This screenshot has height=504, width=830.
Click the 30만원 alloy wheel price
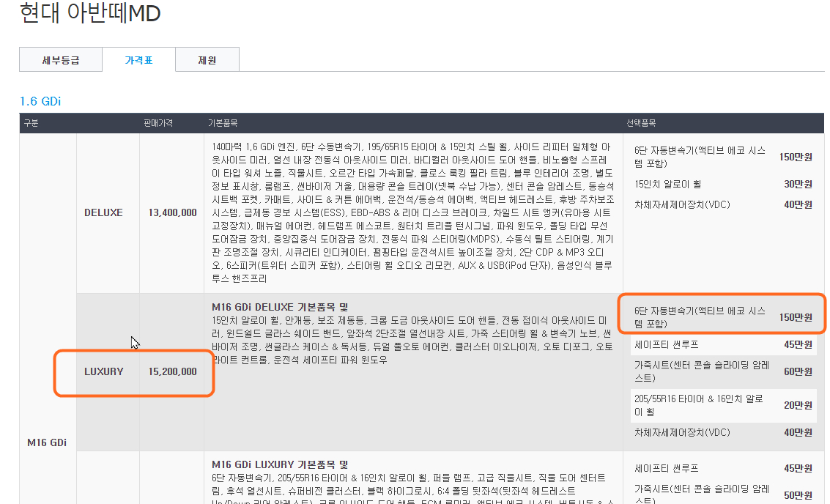coord(798,184)
